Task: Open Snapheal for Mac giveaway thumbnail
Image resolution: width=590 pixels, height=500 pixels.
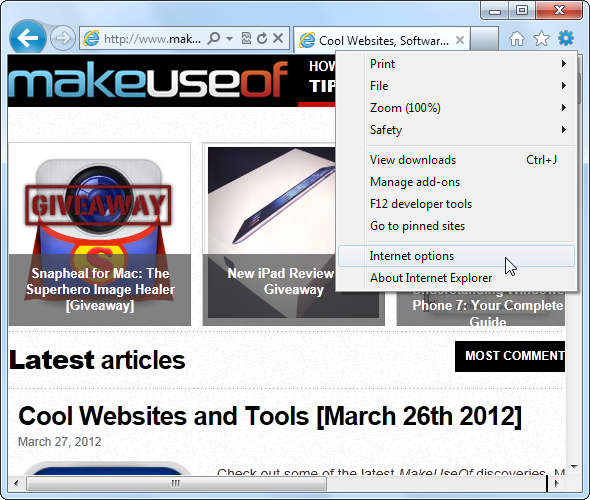Action: (100, 234)
